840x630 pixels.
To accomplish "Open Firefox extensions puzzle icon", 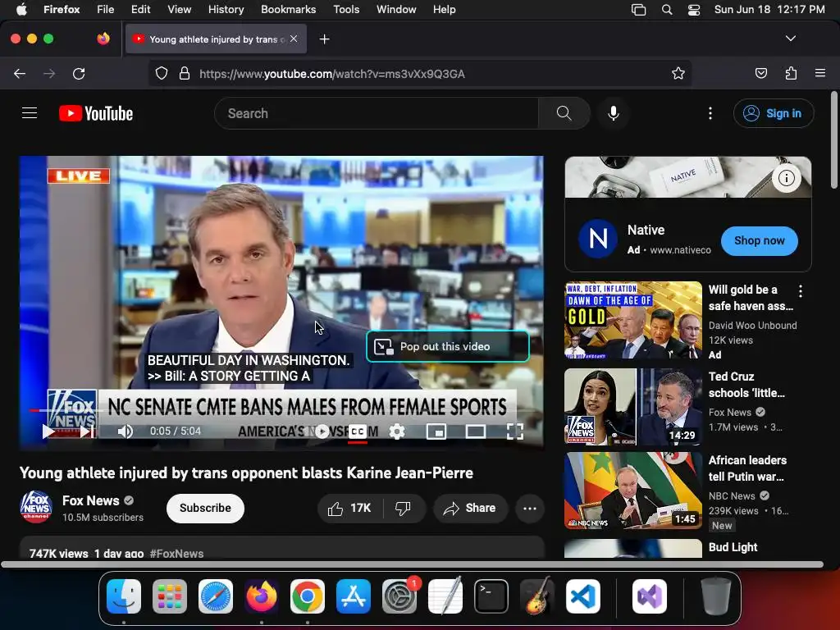I will (791, 73).
